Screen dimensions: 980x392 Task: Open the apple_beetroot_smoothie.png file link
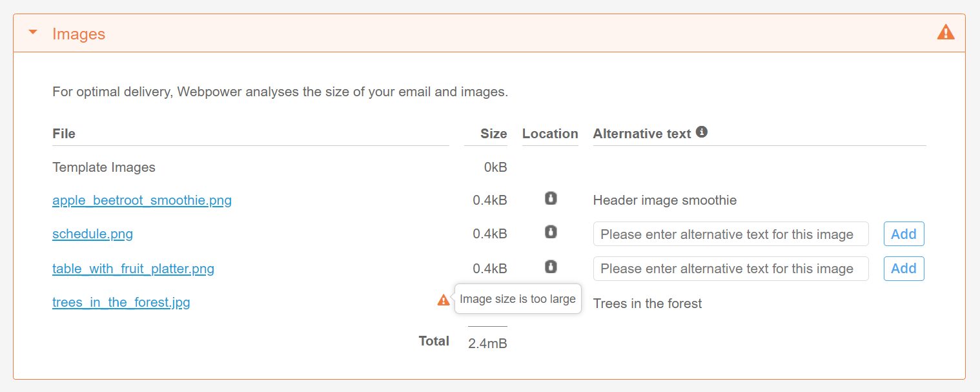pyautogui.click(x=141, y=200)
